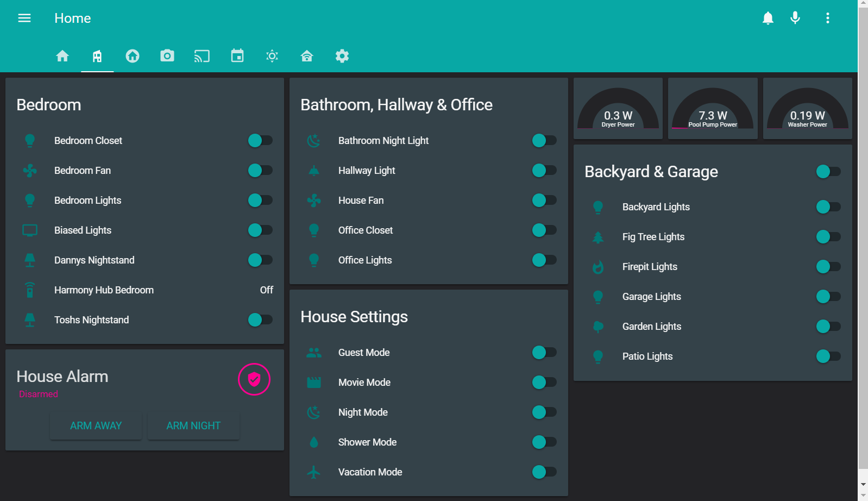Toggle Bedroom Fan switch
This screenshot has height=501, width=868.
(x=260, y=170)
